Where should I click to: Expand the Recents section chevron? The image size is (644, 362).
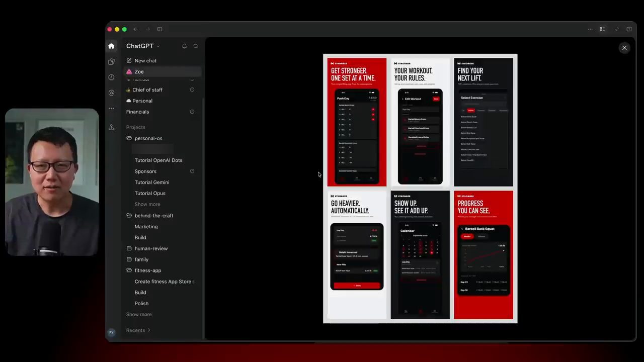[x=149, y=330]
